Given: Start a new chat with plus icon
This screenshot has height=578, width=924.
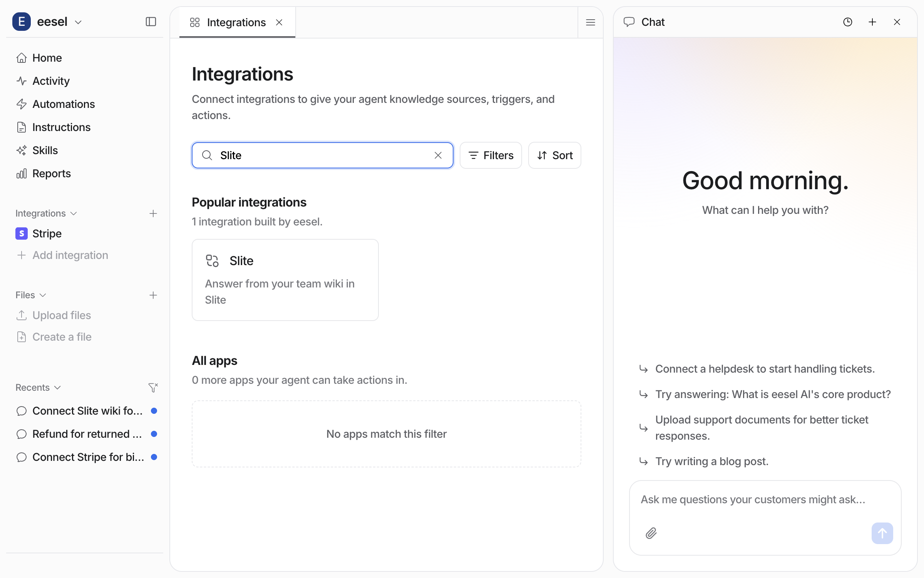Looking at the screenshot, I should coord(872,22).
